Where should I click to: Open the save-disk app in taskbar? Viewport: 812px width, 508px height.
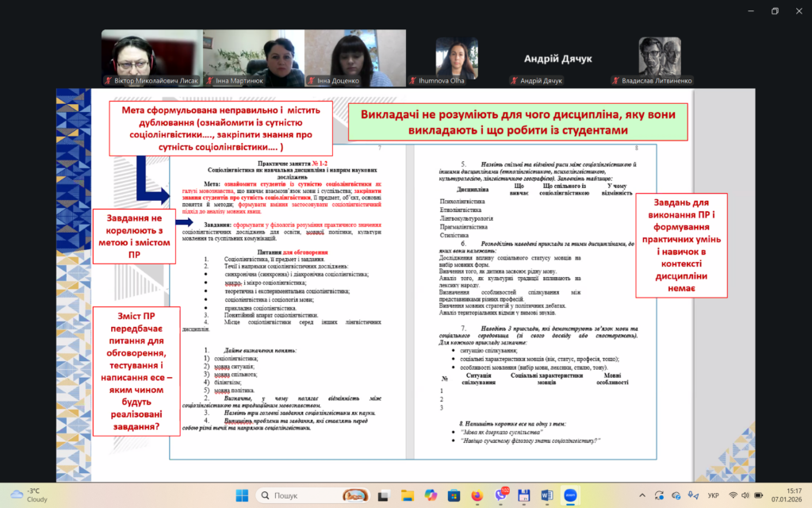point(523,495)
